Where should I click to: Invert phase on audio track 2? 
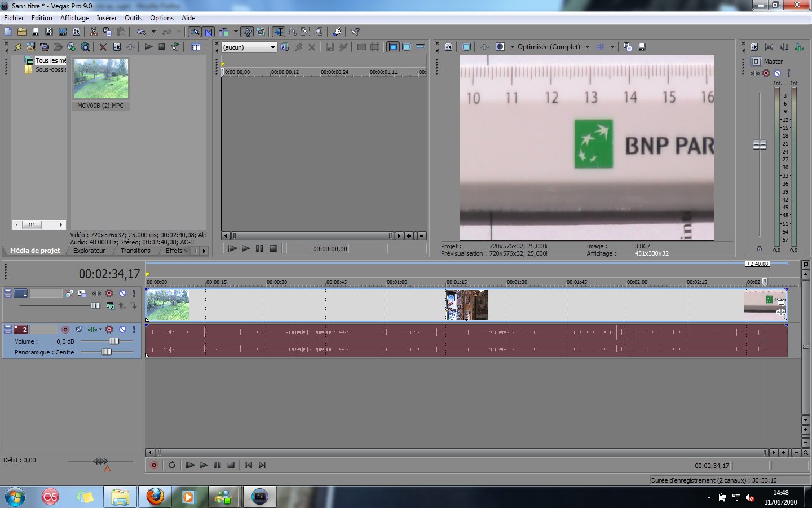pos(79,329)
